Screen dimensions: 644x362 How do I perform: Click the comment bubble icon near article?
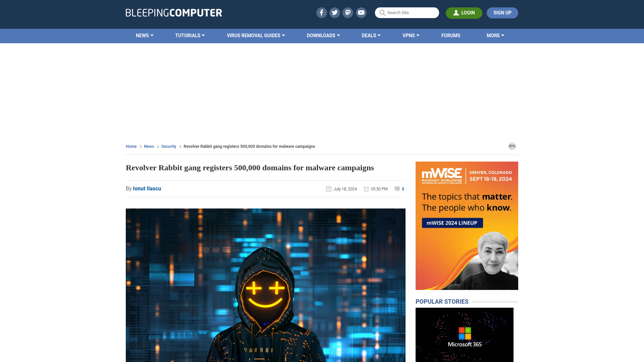(397, 189)
